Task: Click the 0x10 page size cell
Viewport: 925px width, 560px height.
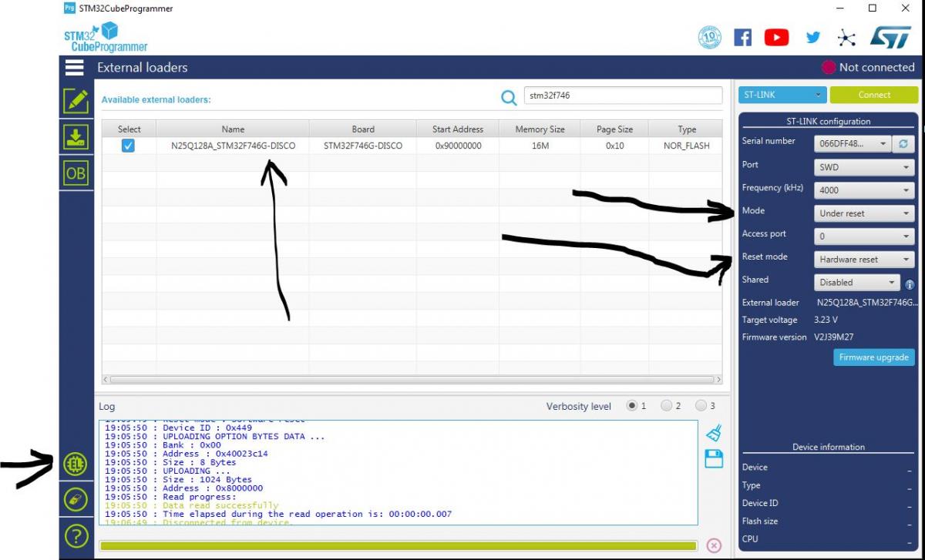Action: tap(615, 146)
